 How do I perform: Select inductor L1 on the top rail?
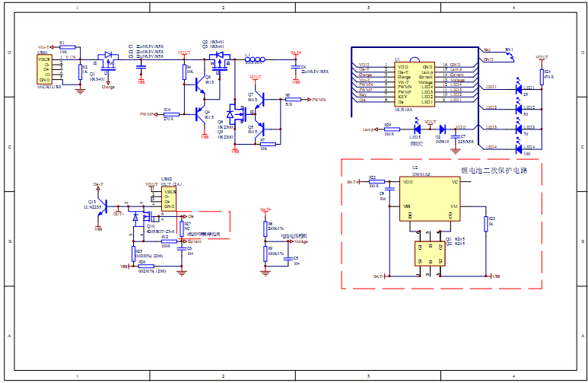254,60
